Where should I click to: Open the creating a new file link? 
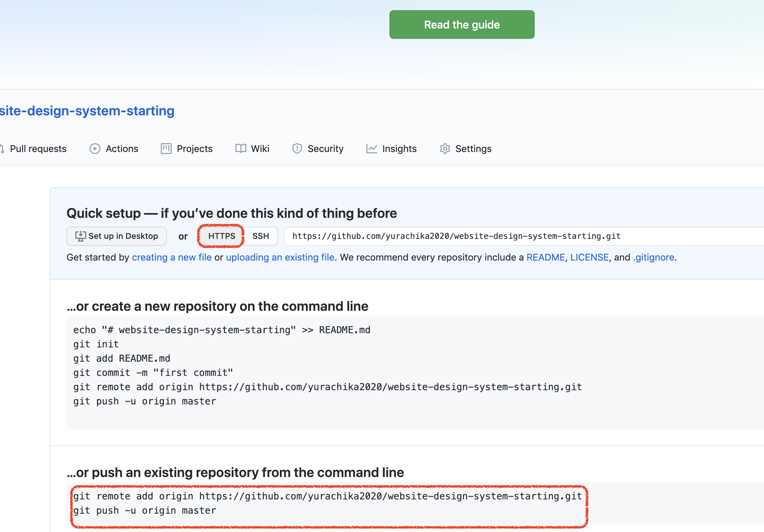pos(172,258)
